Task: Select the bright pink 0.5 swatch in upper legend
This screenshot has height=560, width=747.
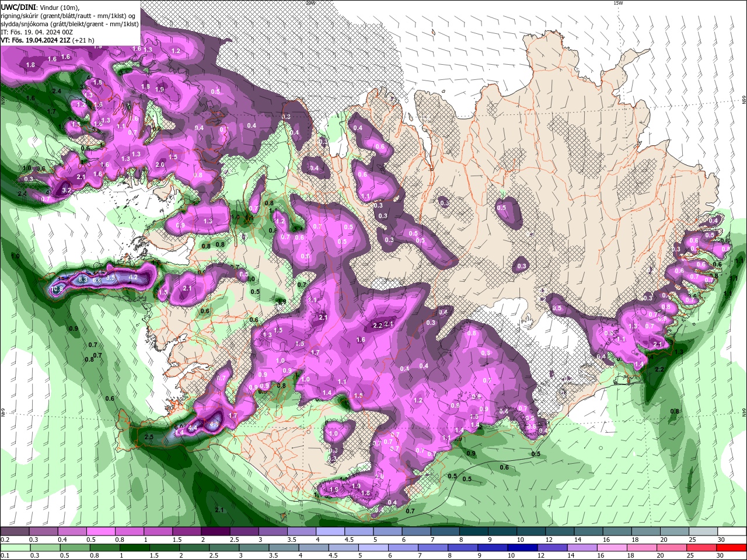Action: tap(101, 531)
